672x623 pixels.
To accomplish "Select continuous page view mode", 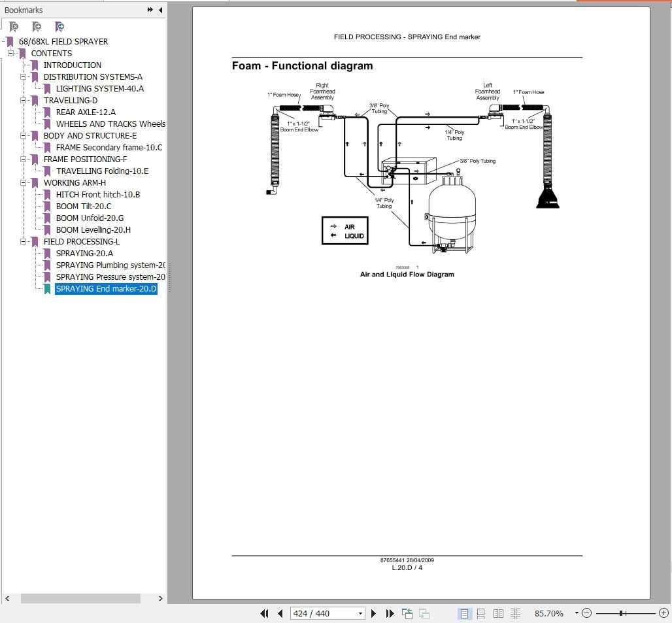I will click(x=481, y=614).
